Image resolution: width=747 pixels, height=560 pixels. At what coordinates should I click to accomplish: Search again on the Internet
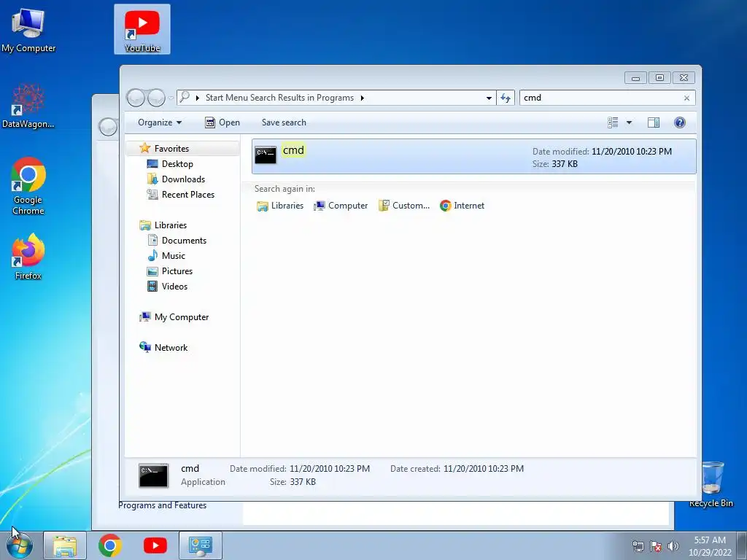pos(462,206)
